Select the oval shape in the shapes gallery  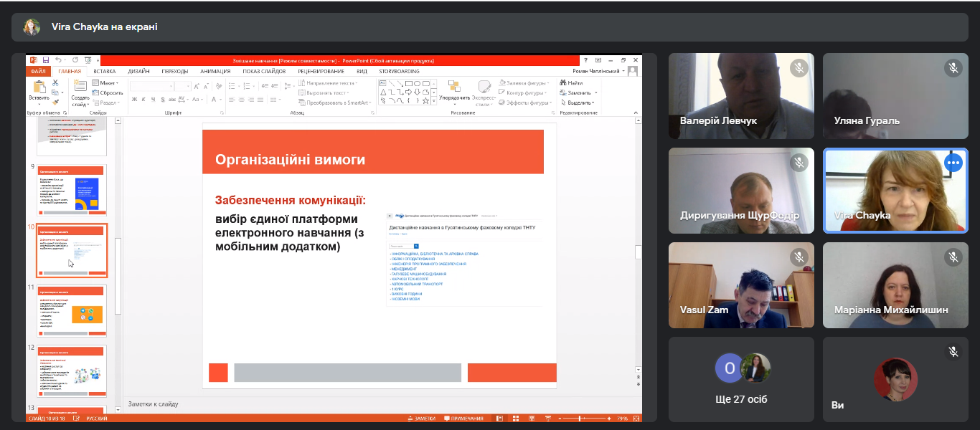click(x=417, y=83)
